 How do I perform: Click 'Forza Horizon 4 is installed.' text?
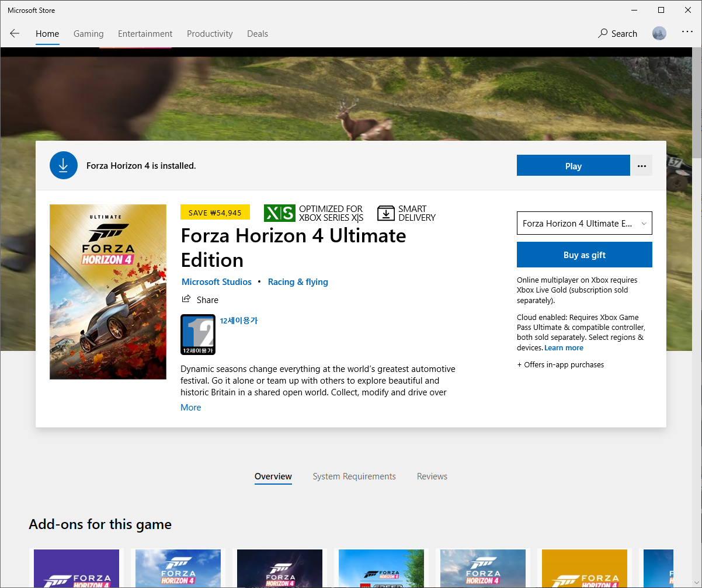141,166
